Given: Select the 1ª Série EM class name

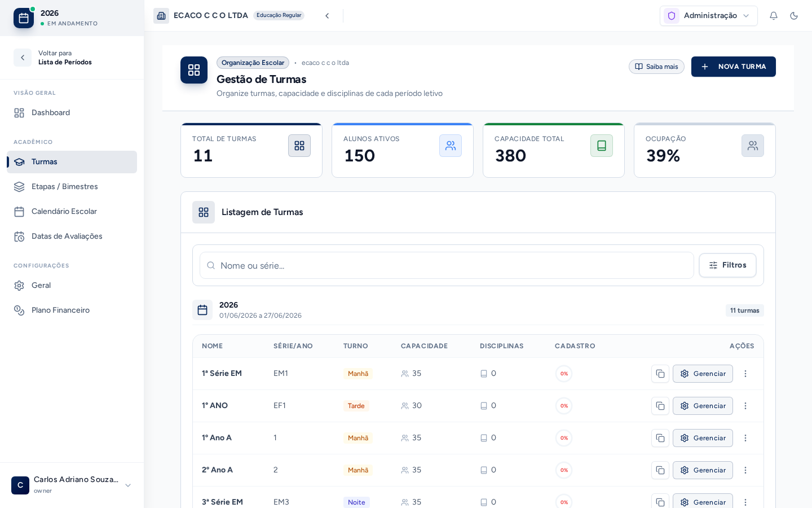Looking at the screenshot, I should 222,374.
